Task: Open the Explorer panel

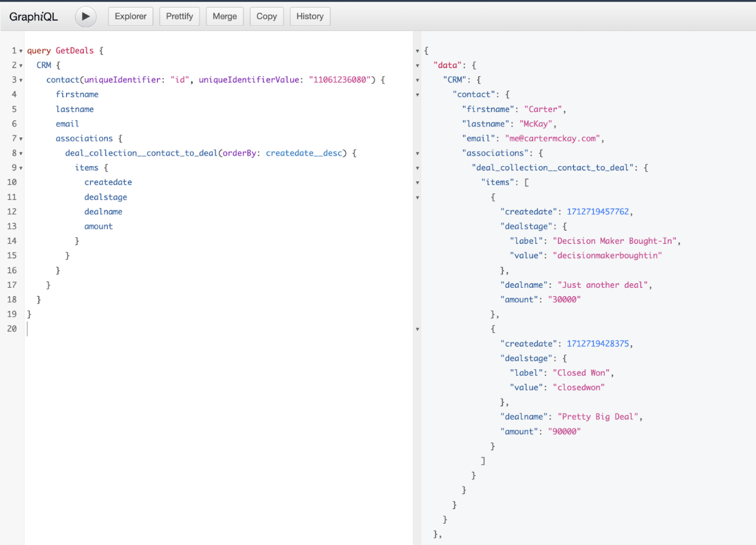Action: 131,16
